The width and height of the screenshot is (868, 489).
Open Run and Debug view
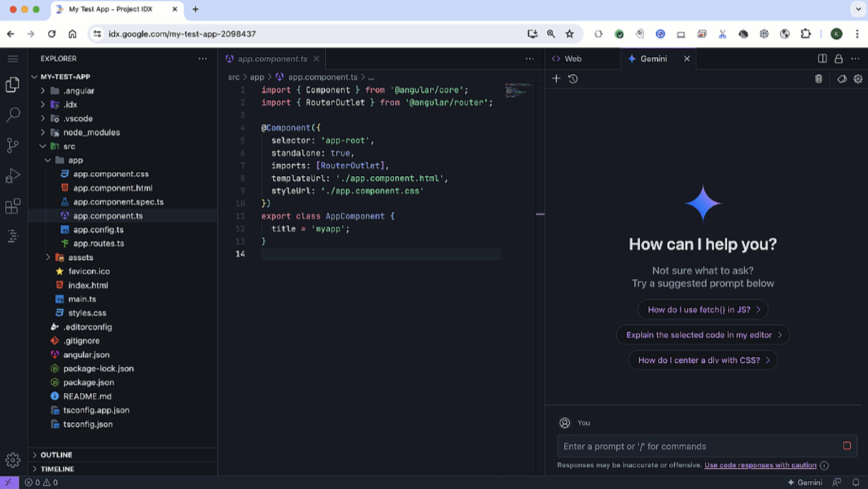[x=12, y=176]
